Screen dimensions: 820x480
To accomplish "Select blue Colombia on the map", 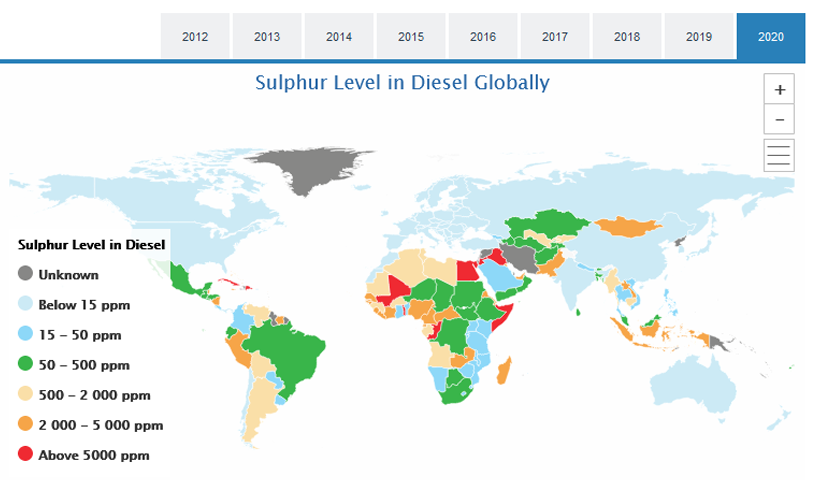I will click(240, 317).
